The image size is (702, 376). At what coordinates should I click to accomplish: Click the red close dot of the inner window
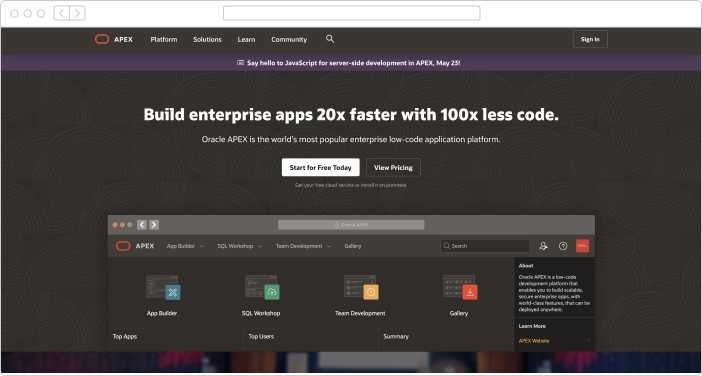click(x=115, y=225)
